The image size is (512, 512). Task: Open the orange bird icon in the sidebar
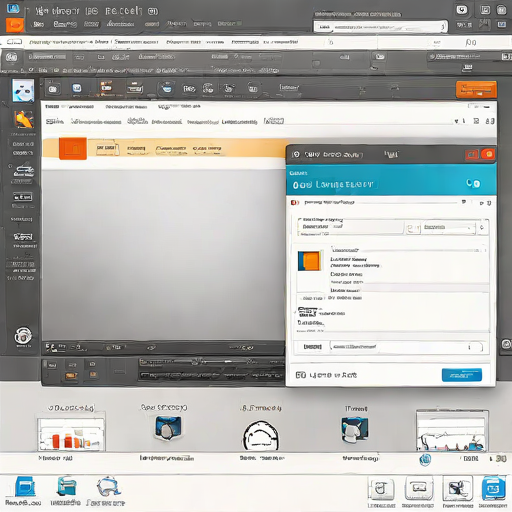pyautogui.click(x=23, y=119)
